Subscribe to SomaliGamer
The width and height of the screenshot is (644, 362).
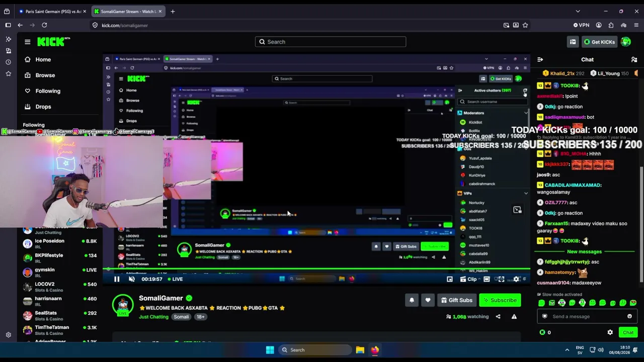click(x=500, y=300)
